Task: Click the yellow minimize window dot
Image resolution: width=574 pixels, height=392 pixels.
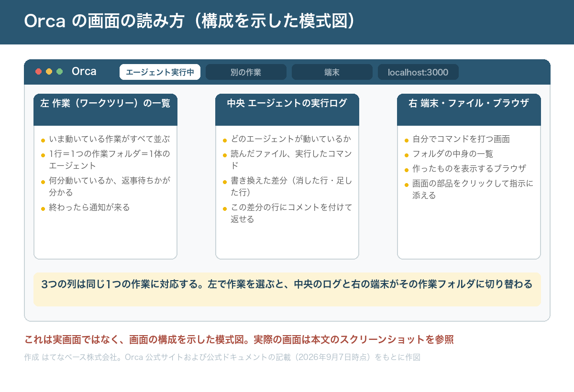Action: 49,72
